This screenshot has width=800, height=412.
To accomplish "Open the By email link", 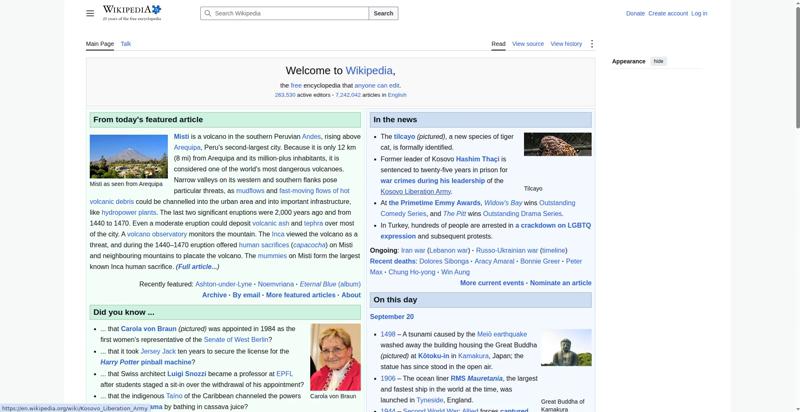I will [246, 295].
